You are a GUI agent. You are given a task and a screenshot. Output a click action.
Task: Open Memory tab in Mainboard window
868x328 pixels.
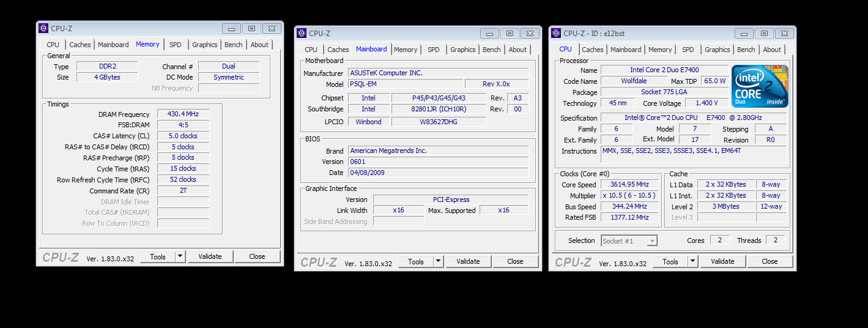pos(406,50)
